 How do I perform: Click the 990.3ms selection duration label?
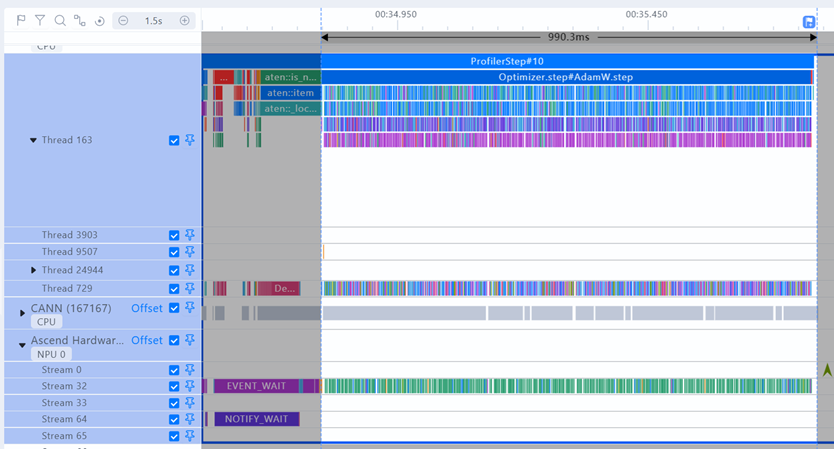point(569,37)
